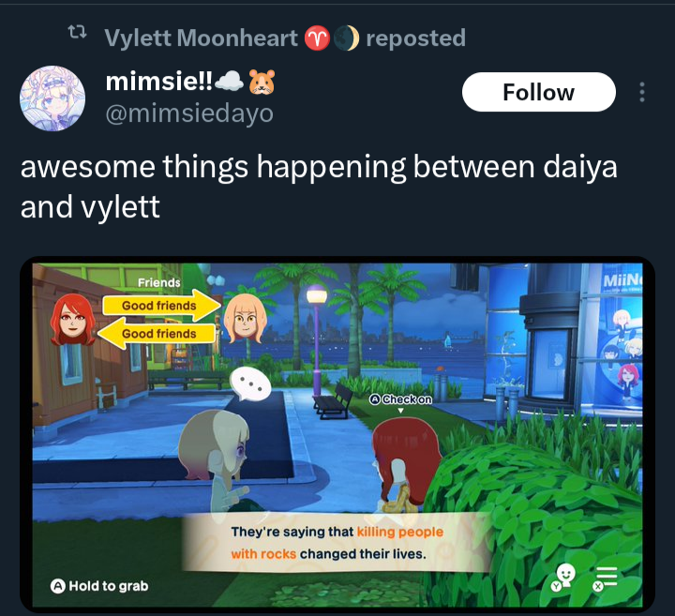Click the Y button Mii icon

click(563, 578)
